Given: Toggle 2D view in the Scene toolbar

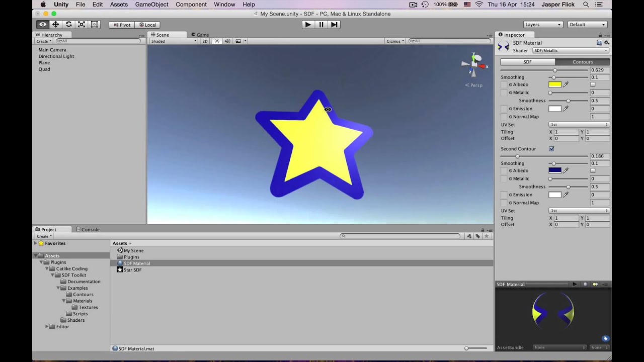Looking at the screenshot, I should point(205,41).
